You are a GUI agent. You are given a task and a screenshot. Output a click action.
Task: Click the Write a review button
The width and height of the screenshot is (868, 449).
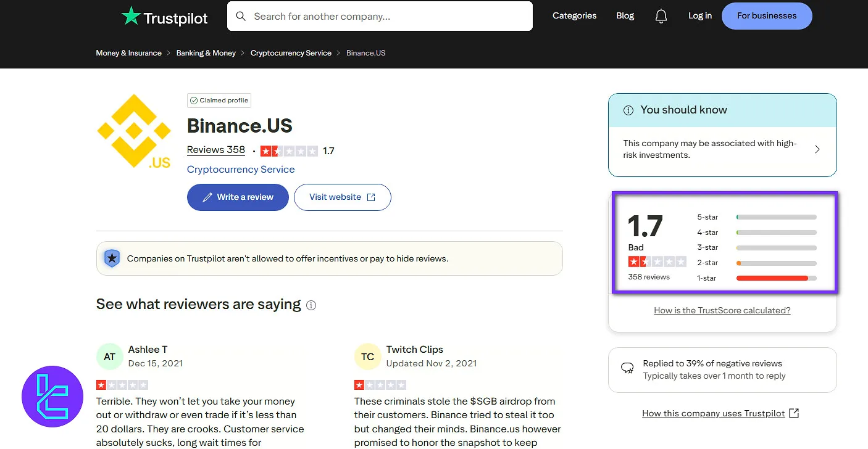tap(238, 197)
